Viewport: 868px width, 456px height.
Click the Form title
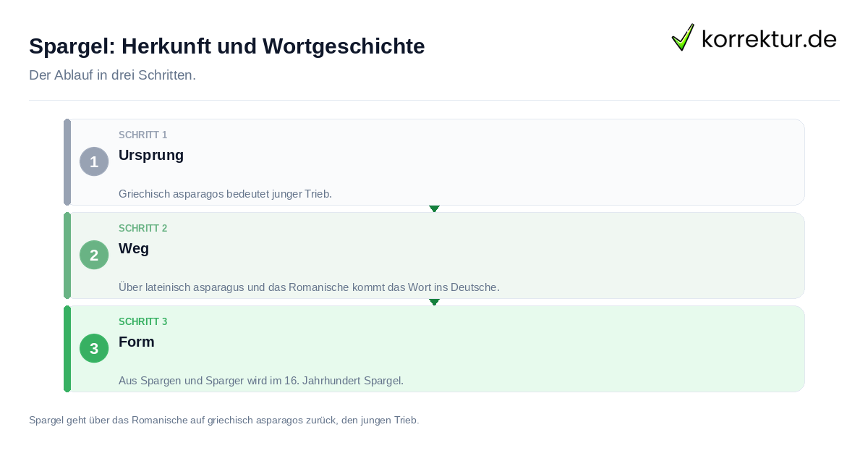137,342
